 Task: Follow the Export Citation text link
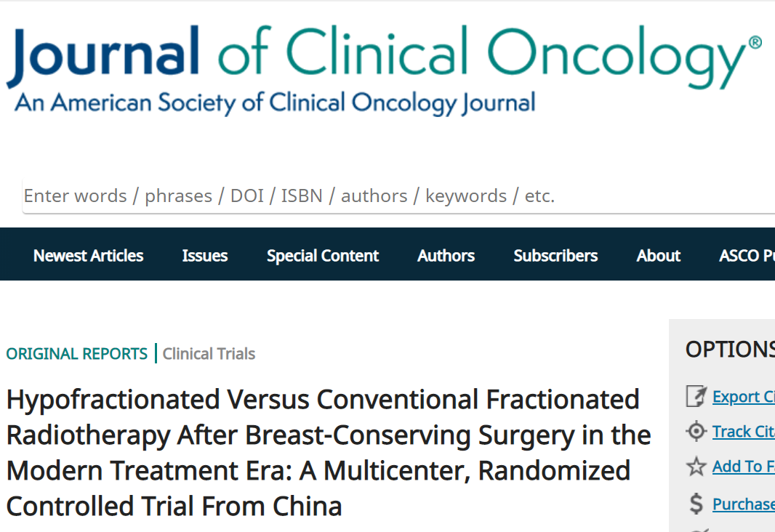click(743, 397)
